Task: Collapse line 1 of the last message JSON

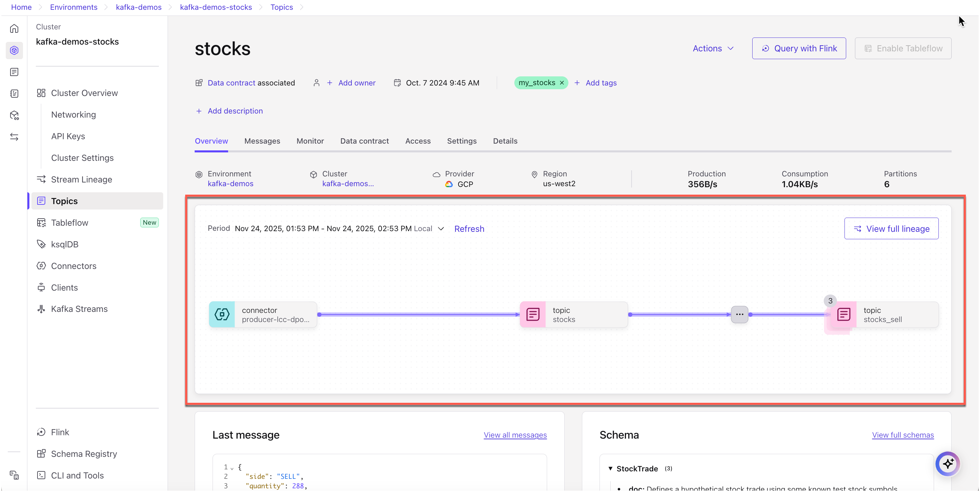Action: coord(232,467)
